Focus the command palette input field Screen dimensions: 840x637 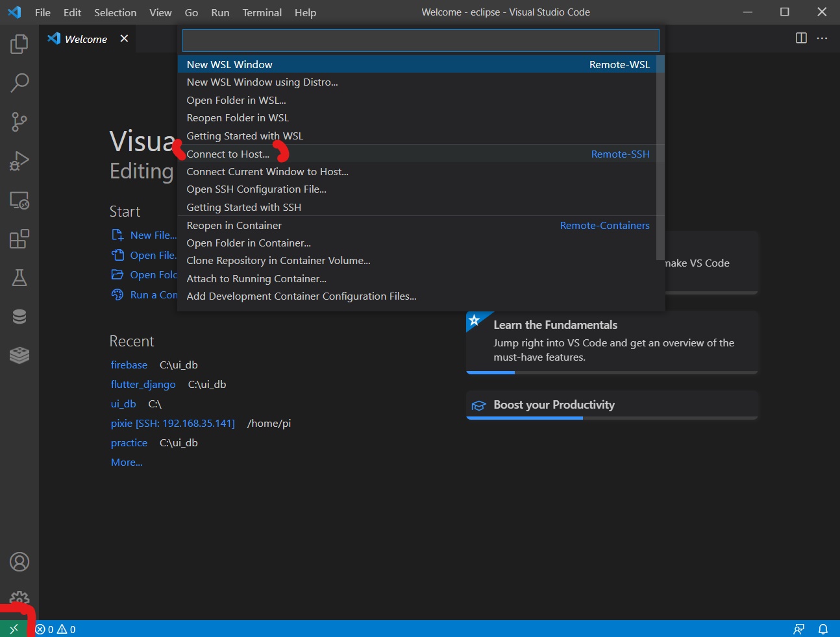(x=421, y=40)
